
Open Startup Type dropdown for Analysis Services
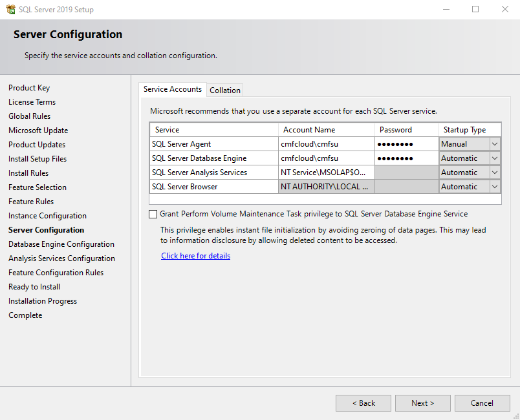tap(495, 173)
